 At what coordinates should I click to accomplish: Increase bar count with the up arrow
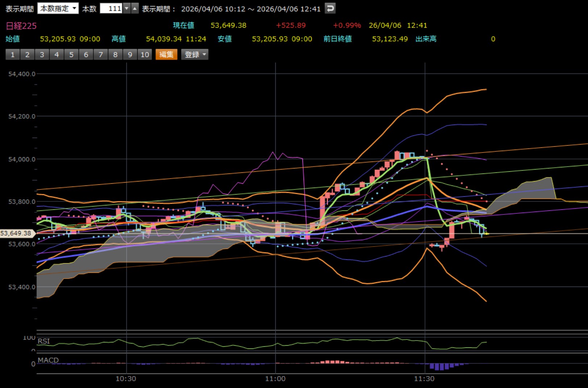pyautogui.click(x=135, y=8)
